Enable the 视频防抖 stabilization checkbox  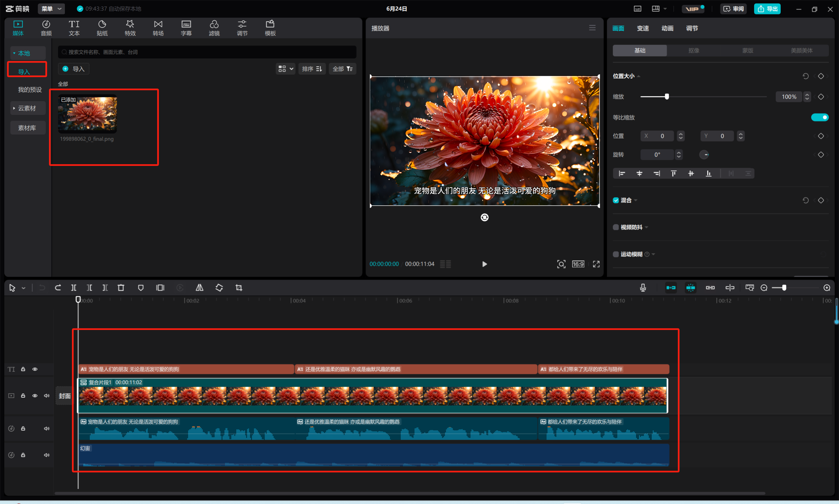point(616,227)
